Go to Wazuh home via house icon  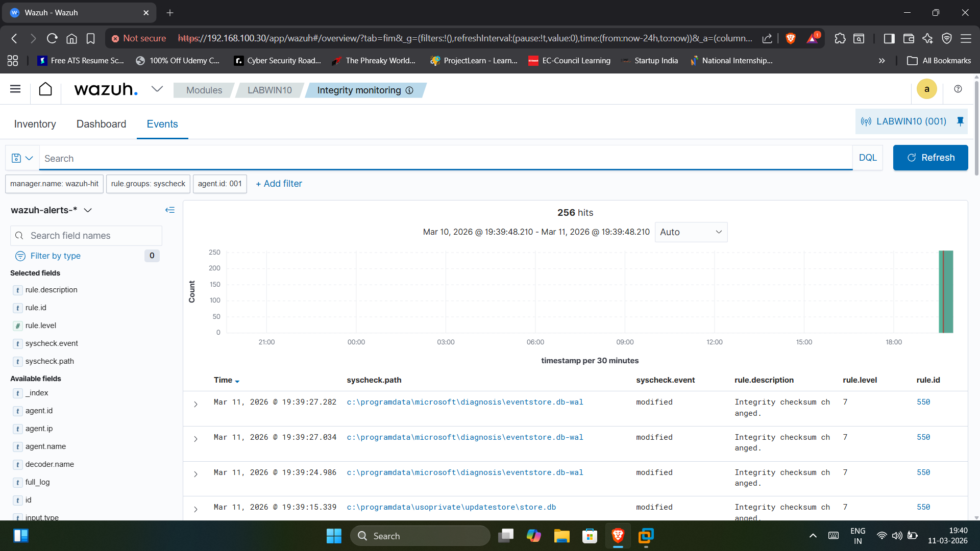click(x=45, y=89)
